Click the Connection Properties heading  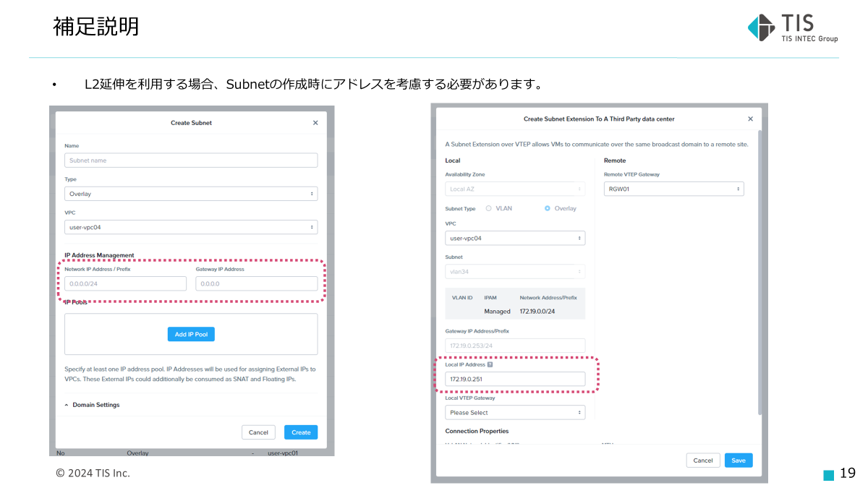[x=477, y=431]
